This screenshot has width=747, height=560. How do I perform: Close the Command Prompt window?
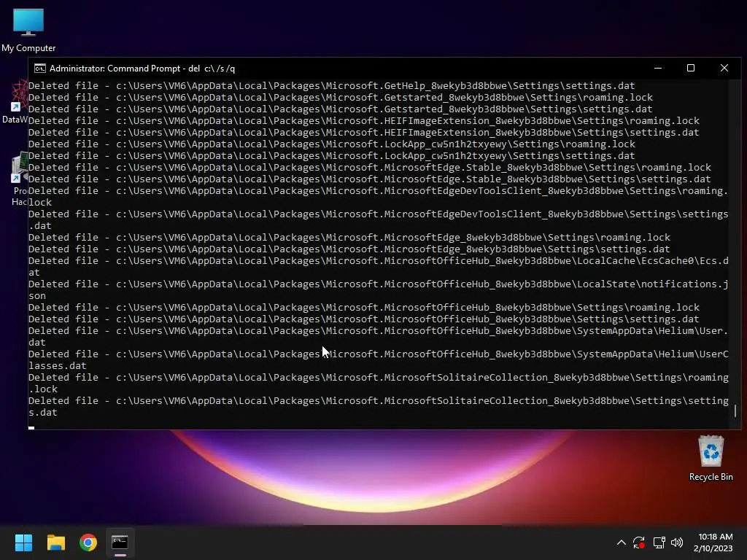point(724,68)
